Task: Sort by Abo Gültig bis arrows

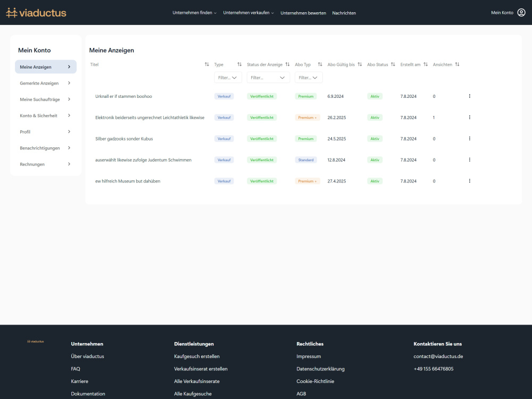Action: [x=360, y=64]
